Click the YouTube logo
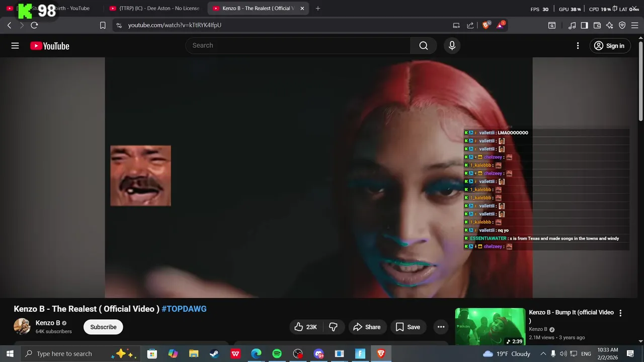The height and width of the screenshot is (362, 644). pyautogui.click(x=49, y=46)
